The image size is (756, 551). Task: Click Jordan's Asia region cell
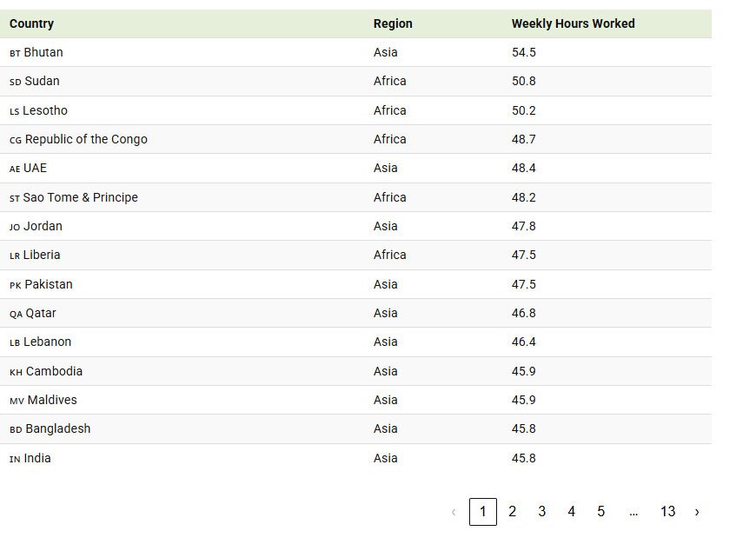click(x=385, y=226)
